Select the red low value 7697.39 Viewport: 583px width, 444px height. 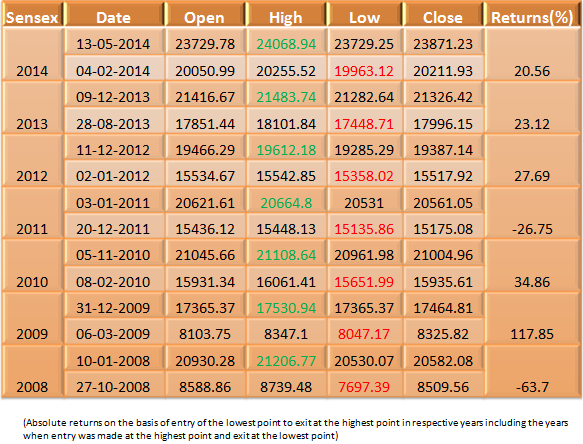coord(364,387)
